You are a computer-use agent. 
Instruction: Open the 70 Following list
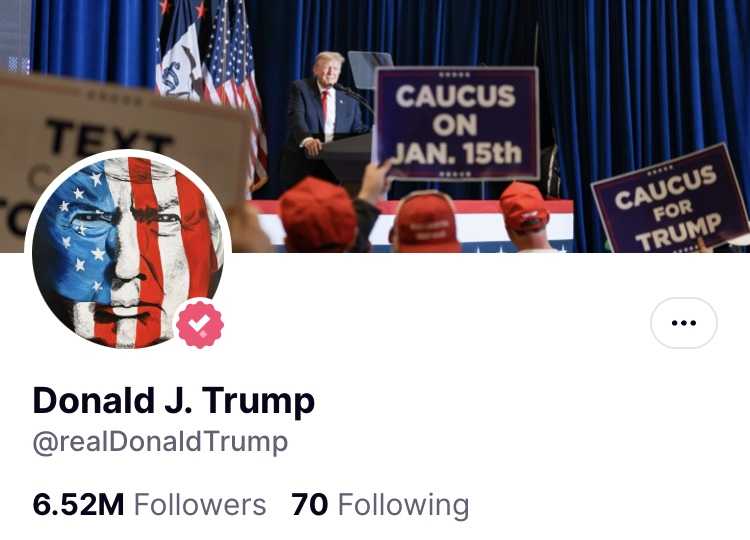[x=380, y=505]
